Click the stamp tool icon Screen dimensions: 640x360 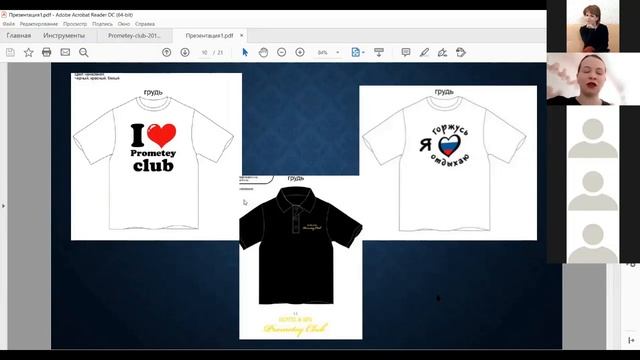click(x=461, y=52)
